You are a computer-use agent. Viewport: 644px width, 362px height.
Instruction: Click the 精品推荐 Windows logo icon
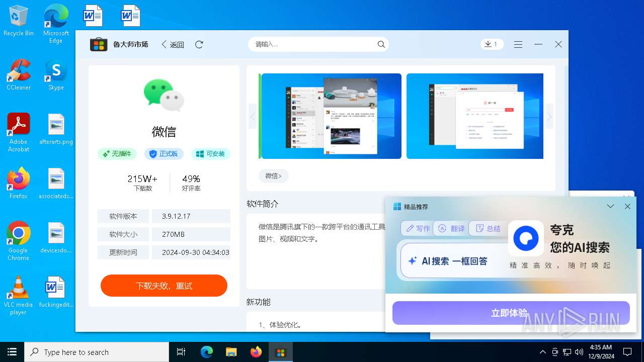pyautogui.click(x=397, y=207)
